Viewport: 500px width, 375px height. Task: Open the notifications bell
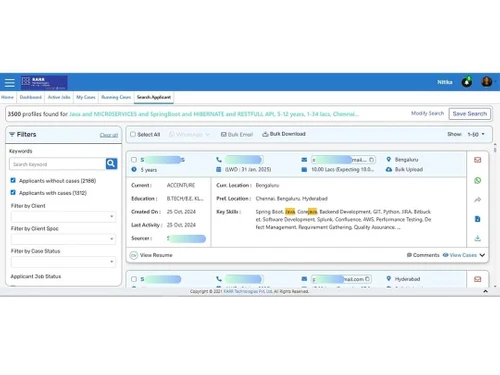click(x=467, y=82)
